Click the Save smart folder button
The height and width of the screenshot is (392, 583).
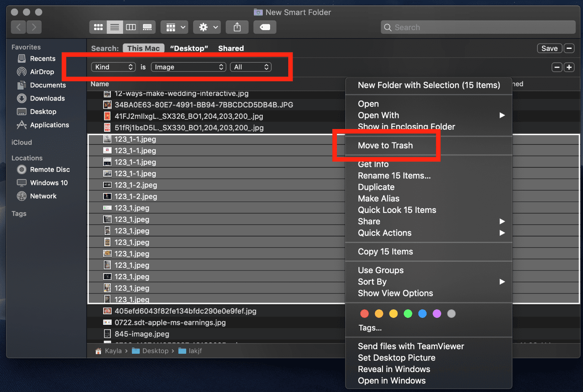tap(549, 48)
